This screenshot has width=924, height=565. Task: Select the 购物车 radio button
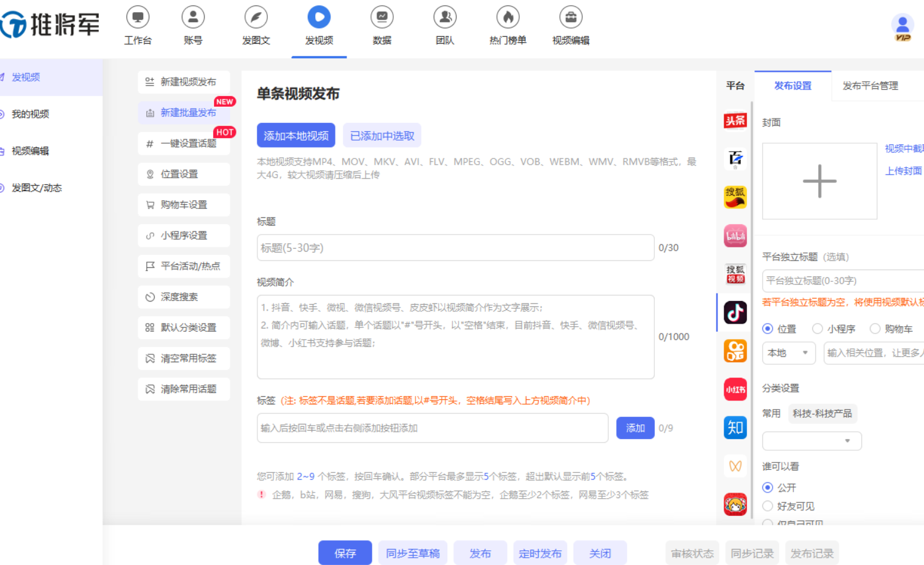coord(875,329)
